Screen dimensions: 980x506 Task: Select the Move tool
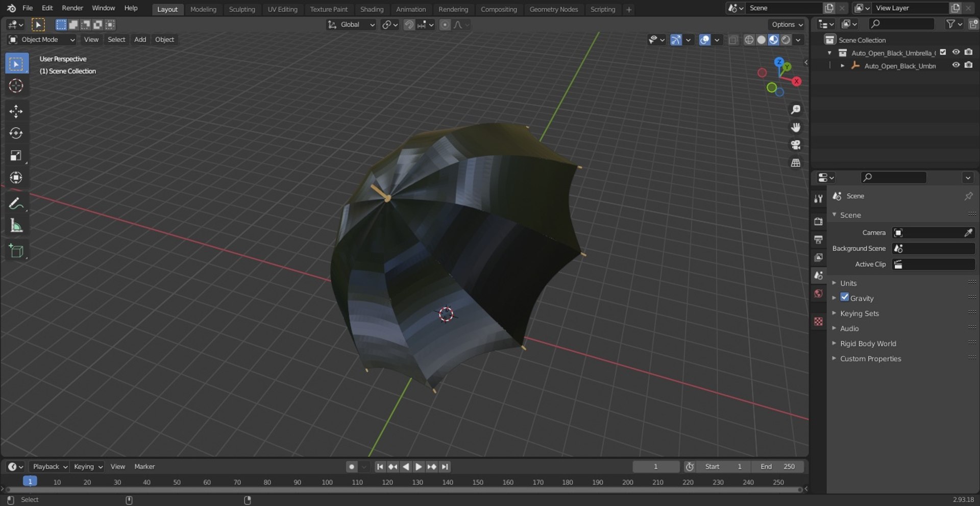tap(16, 111)
